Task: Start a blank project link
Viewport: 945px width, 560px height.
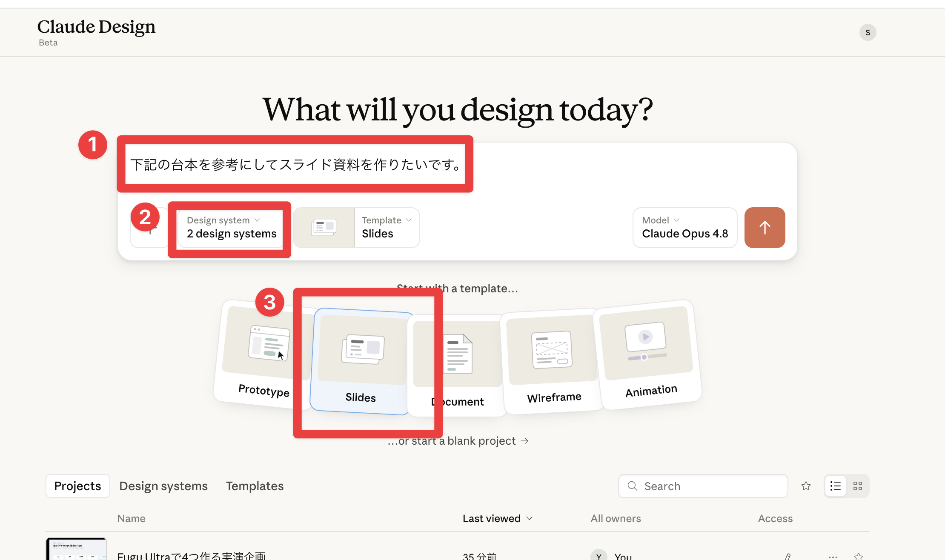Action: point(458,441)
